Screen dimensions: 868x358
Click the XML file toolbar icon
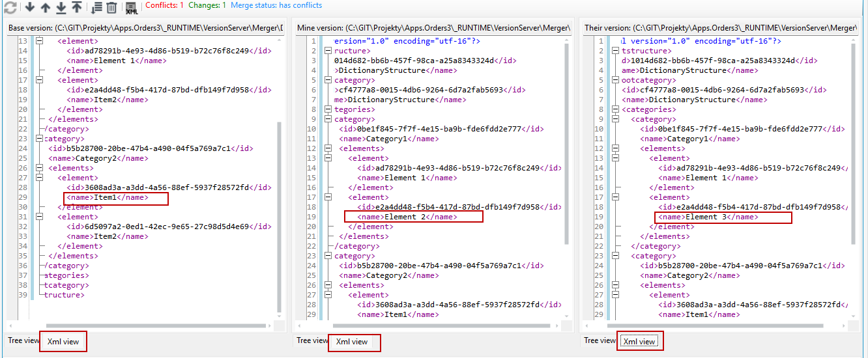(131, 8)
